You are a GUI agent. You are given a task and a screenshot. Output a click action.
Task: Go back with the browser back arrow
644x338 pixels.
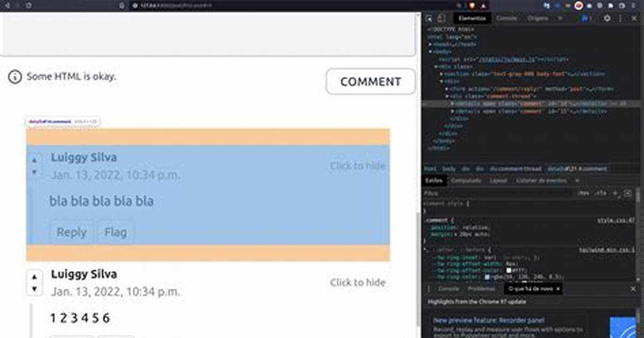coord(7,6)
